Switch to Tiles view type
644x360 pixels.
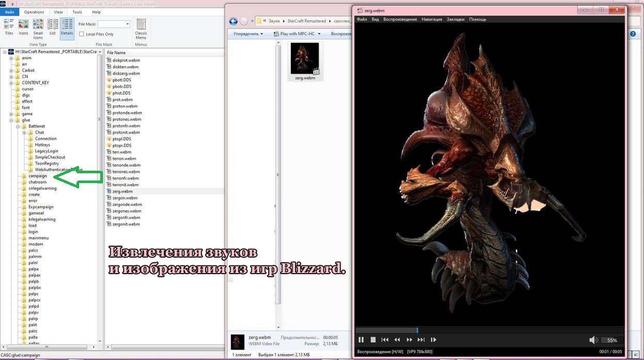pos(9,27)
